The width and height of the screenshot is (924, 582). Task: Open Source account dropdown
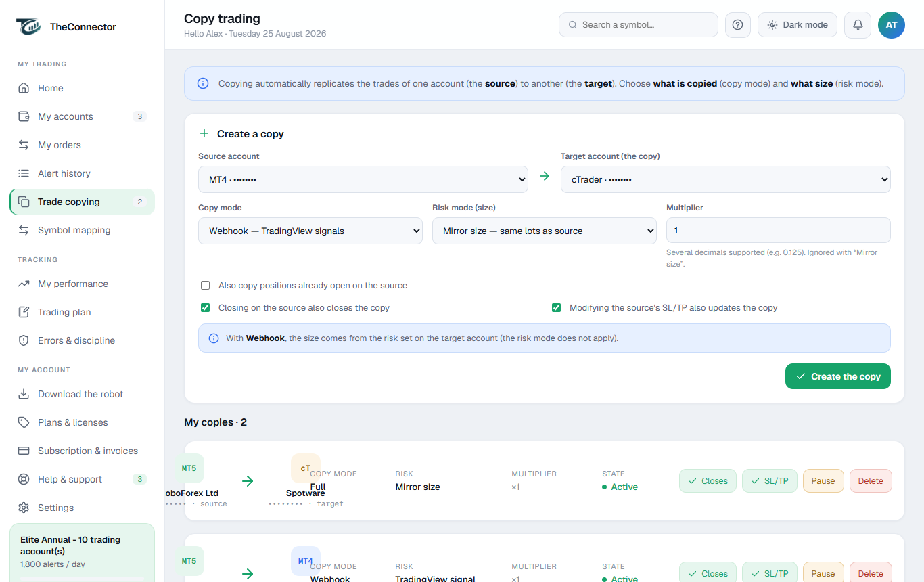click(x=363, y=179)
